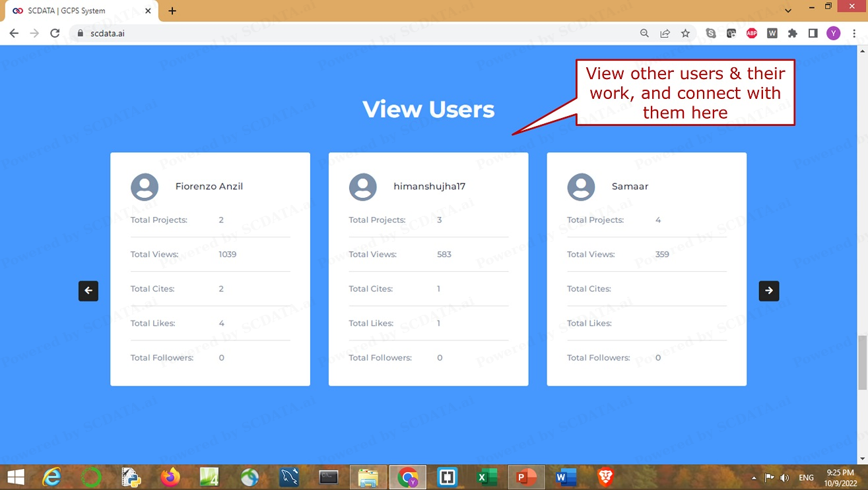This screenshot has height=490, width=868.
Task: Click the previous users carousel arrow
Action: [x=88, y=291]
